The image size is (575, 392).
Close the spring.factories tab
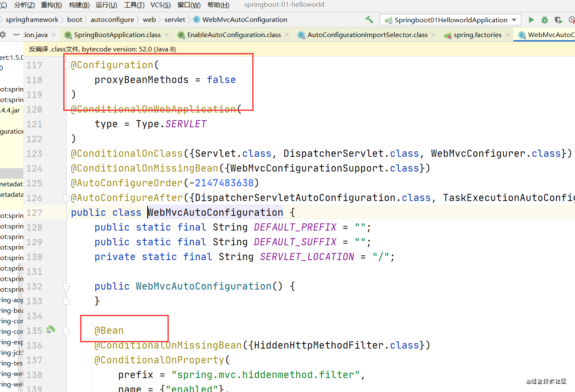coord(508,35)
